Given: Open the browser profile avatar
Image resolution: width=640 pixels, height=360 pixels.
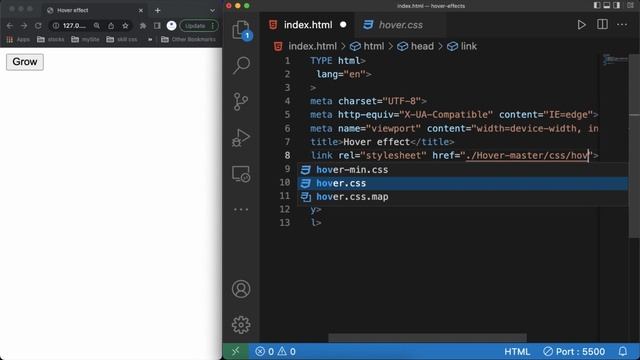Looking at the screenshot, I should coord(171,26).
